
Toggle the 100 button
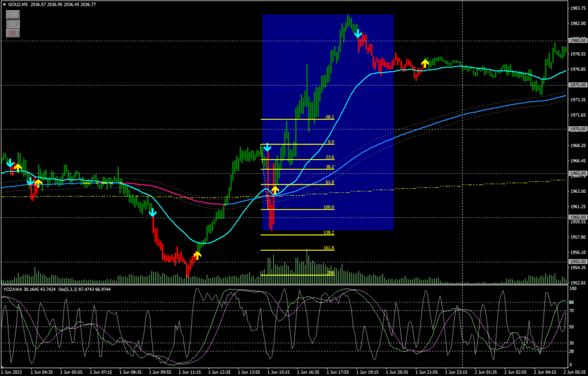coord(12,14)
